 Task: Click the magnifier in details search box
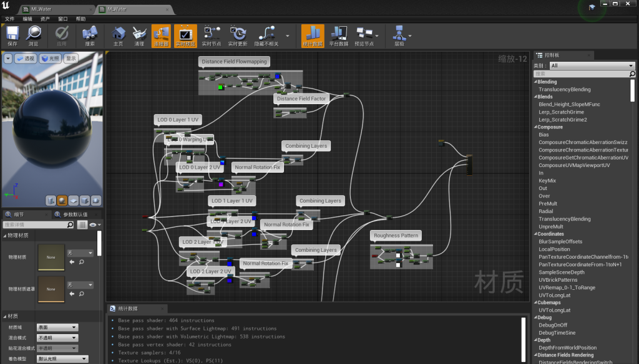point(70,225)
